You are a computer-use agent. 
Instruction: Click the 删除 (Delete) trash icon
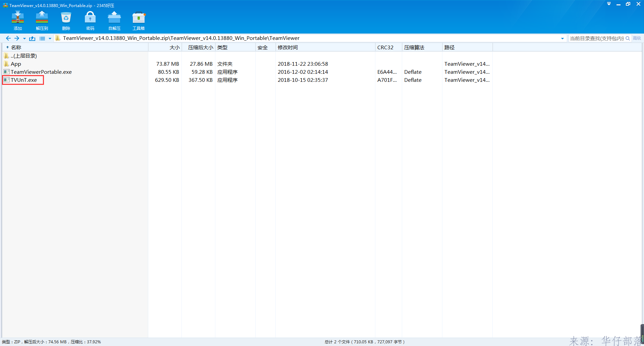point(66,20)
